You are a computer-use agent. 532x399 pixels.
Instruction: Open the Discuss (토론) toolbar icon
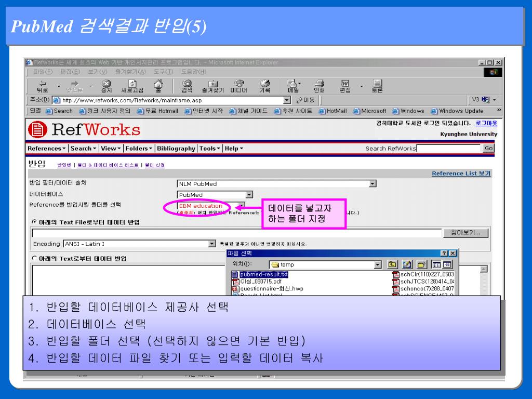[x=377, y=86]
